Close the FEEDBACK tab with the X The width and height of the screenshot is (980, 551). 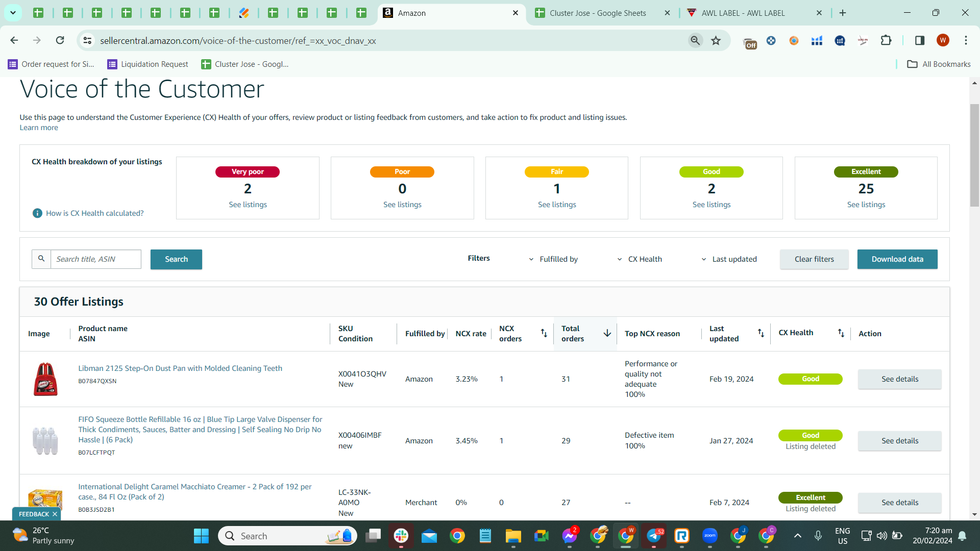55,514
